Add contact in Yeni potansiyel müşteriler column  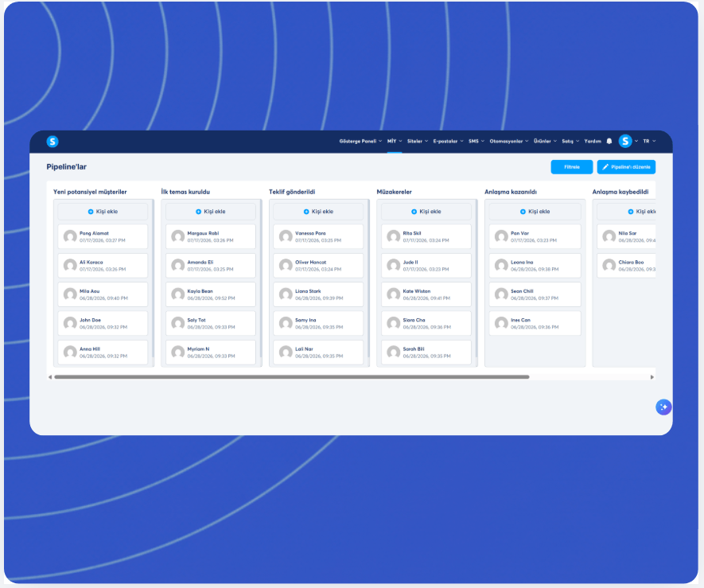[x=103, y=212]
